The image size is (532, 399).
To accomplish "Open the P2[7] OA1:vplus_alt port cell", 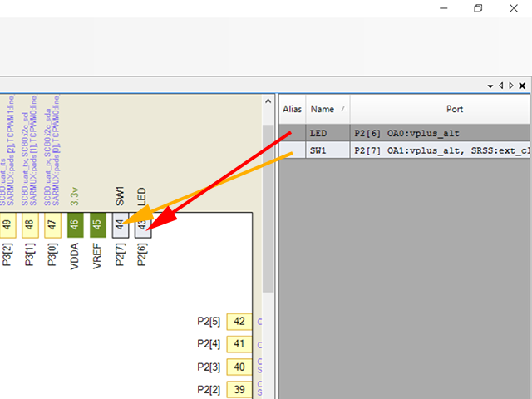I will (440, 150).
